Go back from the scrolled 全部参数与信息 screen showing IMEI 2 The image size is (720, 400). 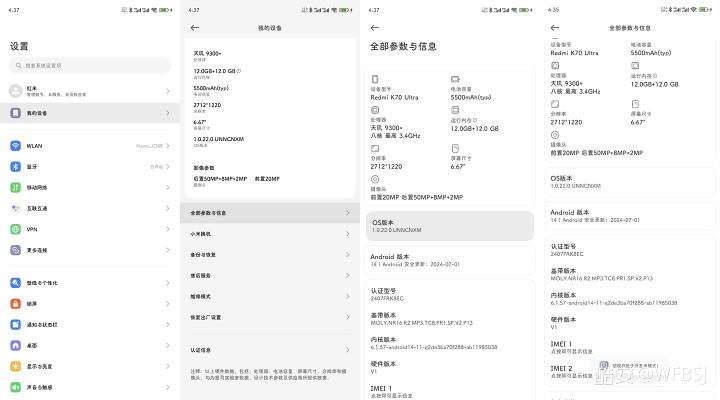point(555,28)
